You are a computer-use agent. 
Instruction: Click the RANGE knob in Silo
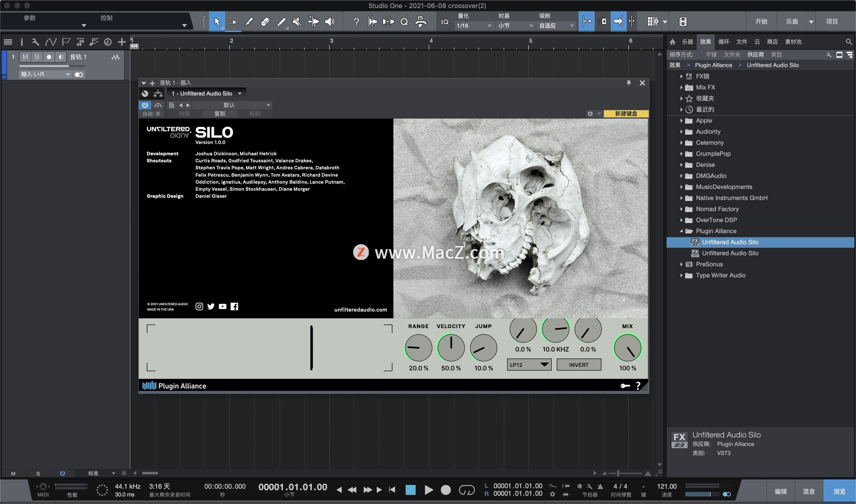[x=418, y=348]
